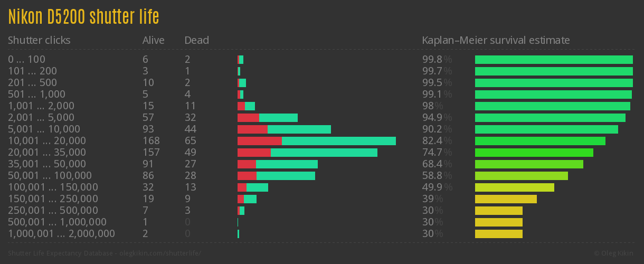Click the "Alive" column header
The height and width of the screenshot is (264, 644).
click(154, 40)
